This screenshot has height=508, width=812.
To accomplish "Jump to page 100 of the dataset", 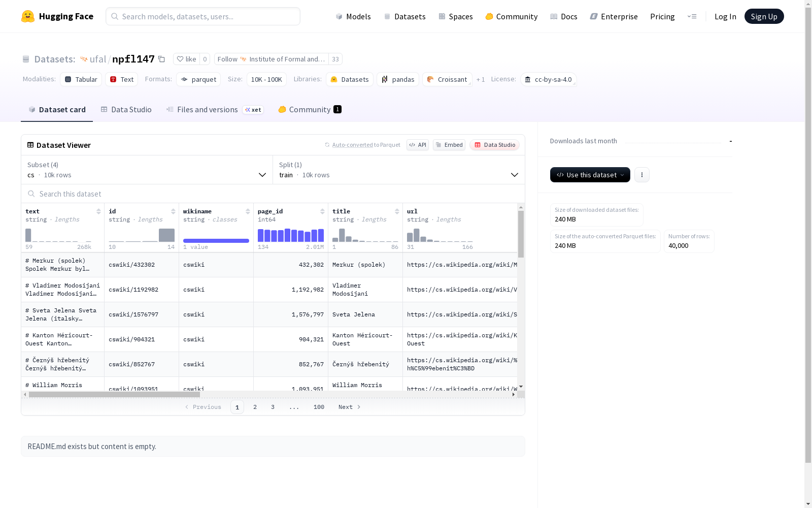I will point(319,407).
